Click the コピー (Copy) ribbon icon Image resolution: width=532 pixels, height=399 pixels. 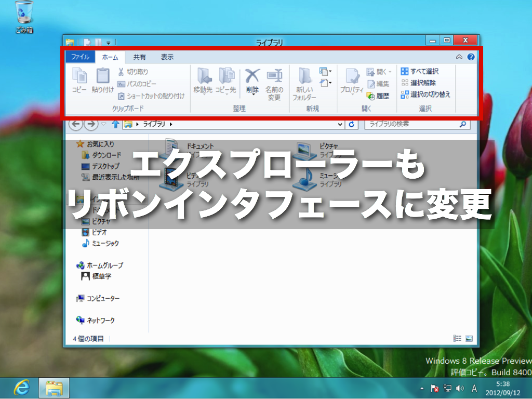(79, 80)
